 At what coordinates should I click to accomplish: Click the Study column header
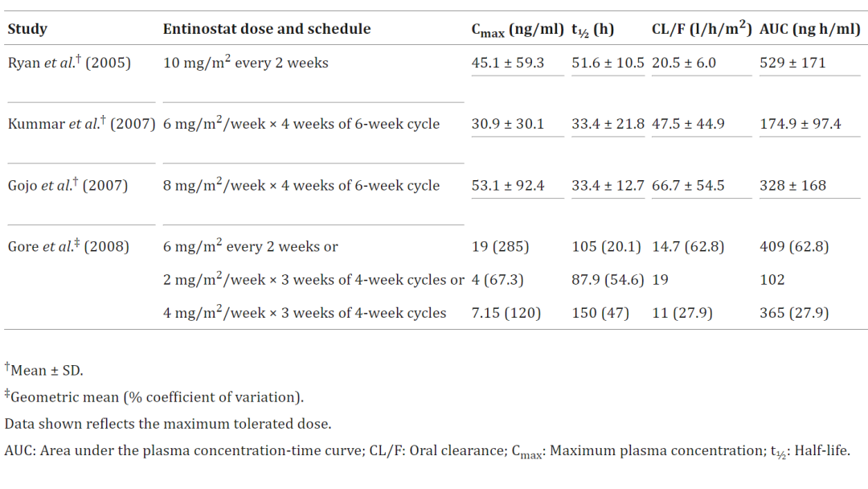click(x=27, y=30)
